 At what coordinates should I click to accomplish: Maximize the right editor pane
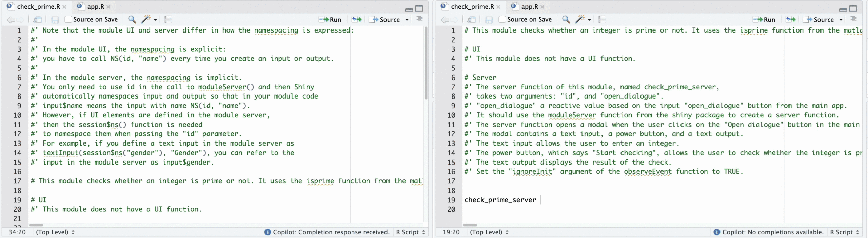(x=853, y=8)
